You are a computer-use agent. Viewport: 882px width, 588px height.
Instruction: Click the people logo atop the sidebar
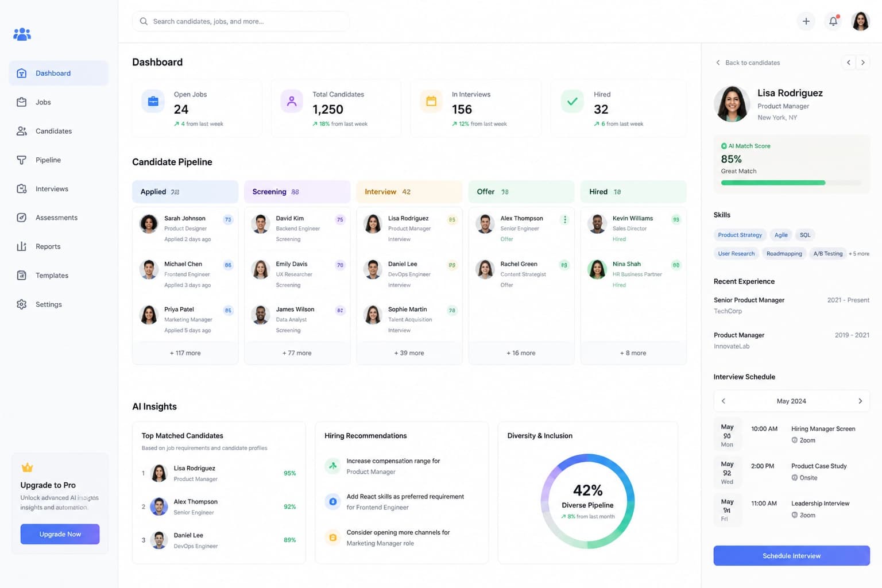click(22, 34)
